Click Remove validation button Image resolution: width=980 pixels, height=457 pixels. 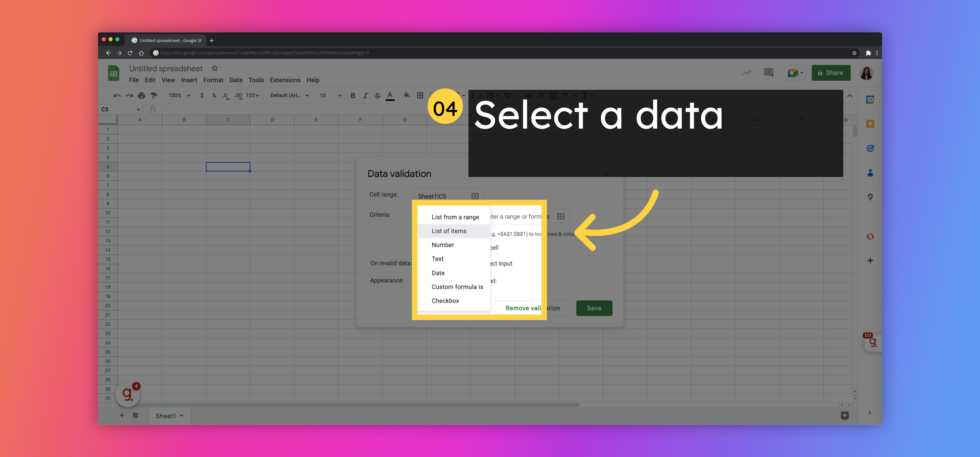[533, 308]
